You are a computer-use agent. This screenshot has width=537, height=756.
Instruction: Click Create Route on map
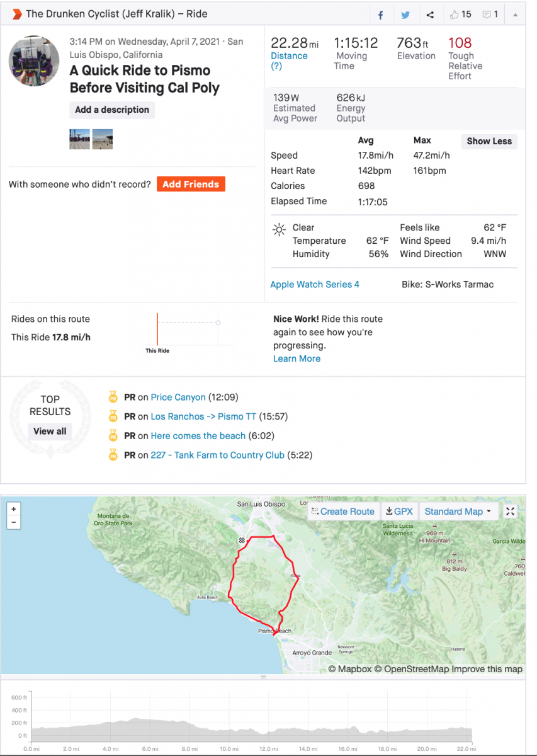(x=343, y=512)
